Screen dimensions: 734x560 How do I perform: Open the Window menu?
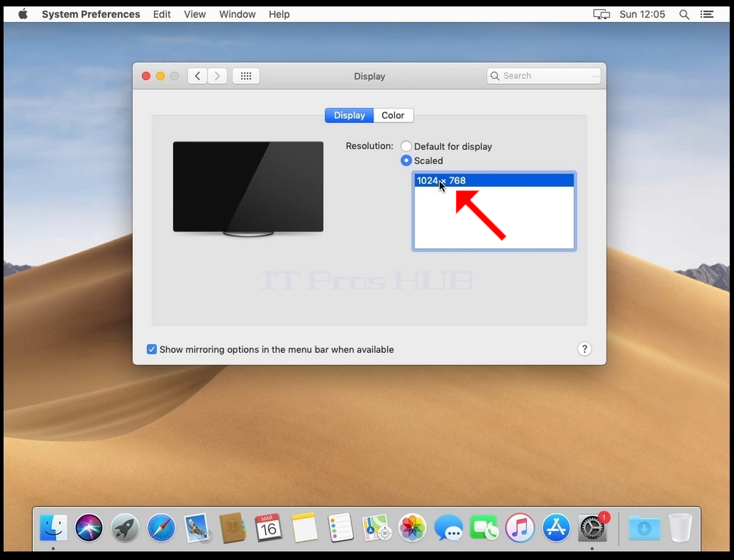click(x=238, y=14)
